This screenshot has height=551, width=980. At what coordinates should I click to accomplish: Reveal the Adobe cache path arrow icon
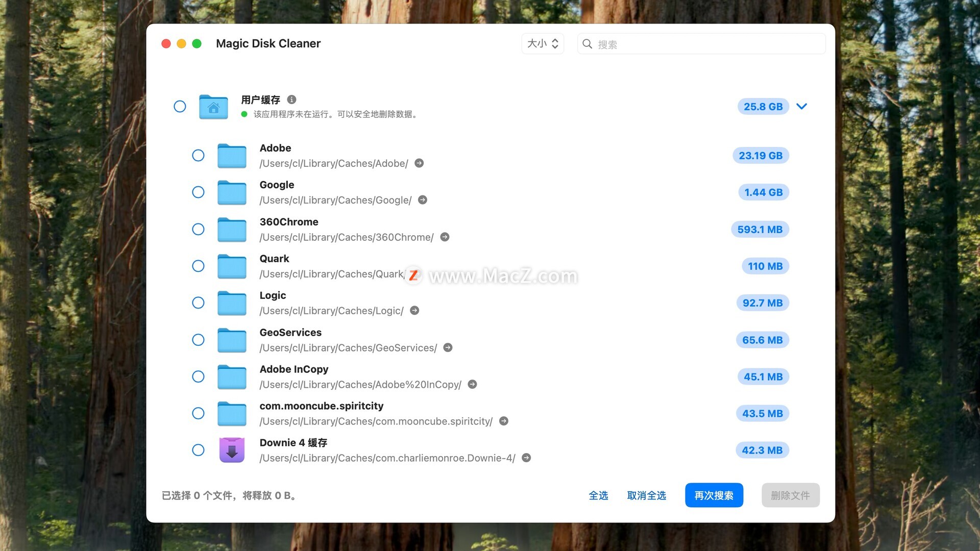tap(419, 163)
